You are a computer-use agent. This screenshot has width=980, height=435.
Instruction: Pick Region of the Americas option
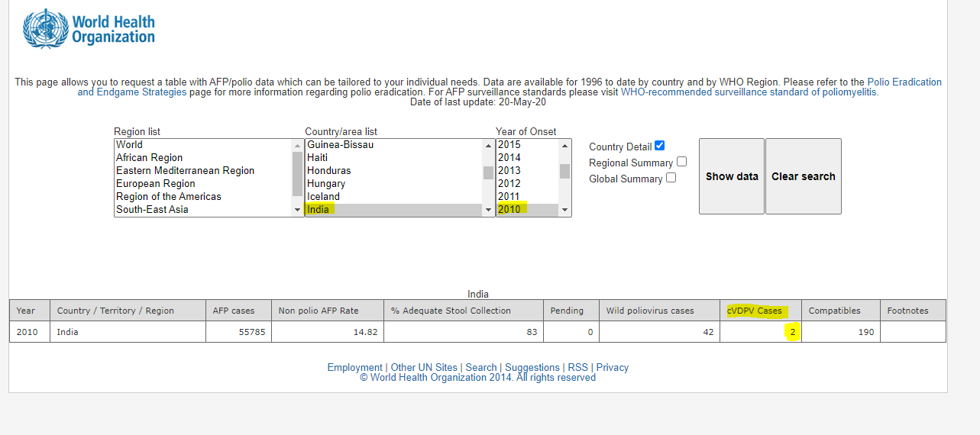[203, 197]
